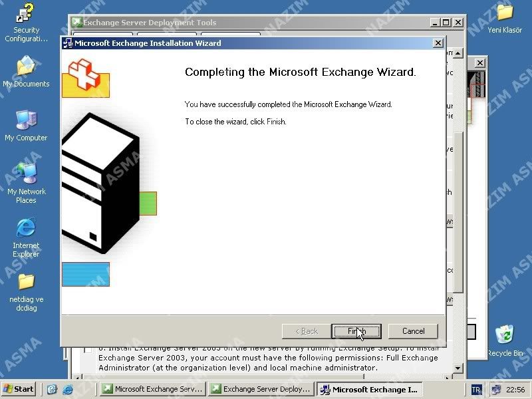Close the Exchange Server Deployment Tools window
The width and height of the screenshot is (532, 399).
click(x=458, y=23)
